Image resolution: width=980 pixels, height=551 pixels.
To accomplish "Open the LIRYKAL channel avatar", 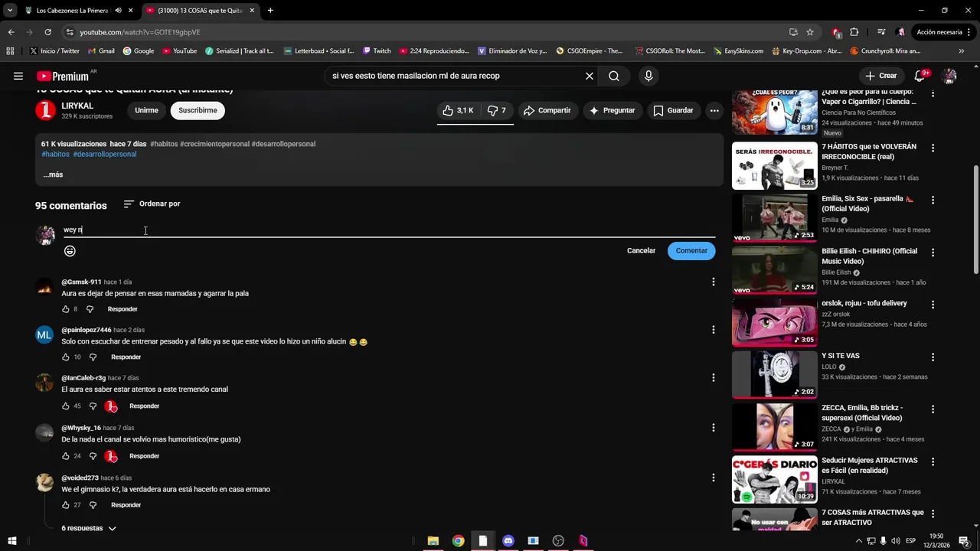I will (46, 110).
